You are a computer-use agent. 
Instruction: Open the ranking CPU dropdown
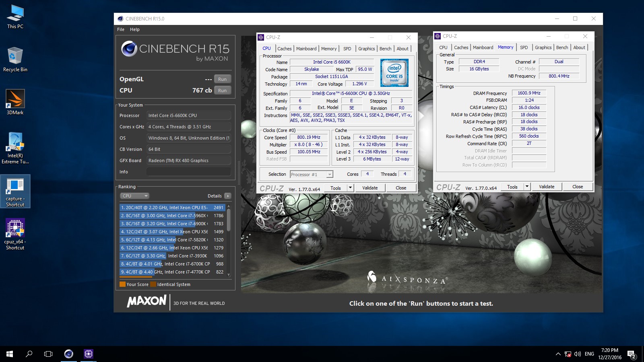[x=135, y=196]
